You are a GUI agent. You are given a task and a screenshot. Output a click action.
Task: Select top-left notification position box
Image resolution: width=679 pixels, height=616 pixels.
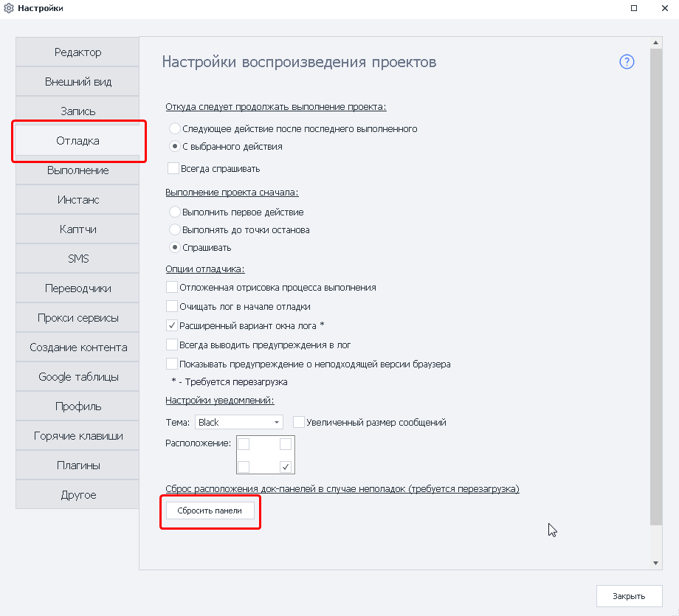click(x=244, y=444)
